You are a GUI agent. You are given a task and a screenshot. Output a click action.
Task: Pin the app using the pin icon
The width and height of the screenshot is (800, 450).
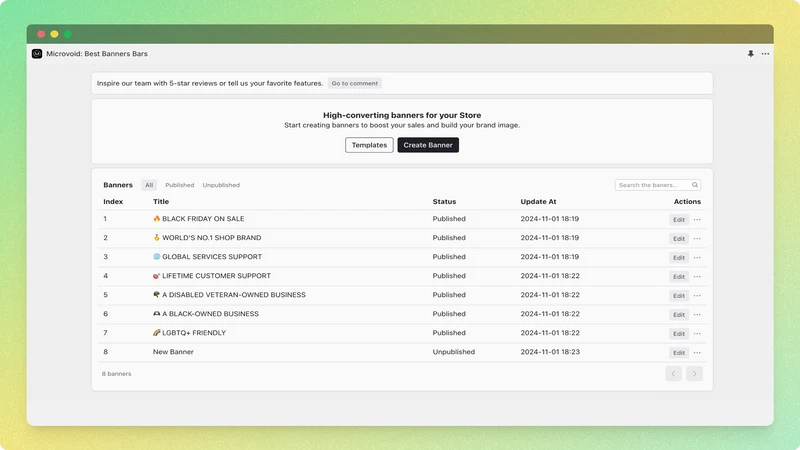751,54
